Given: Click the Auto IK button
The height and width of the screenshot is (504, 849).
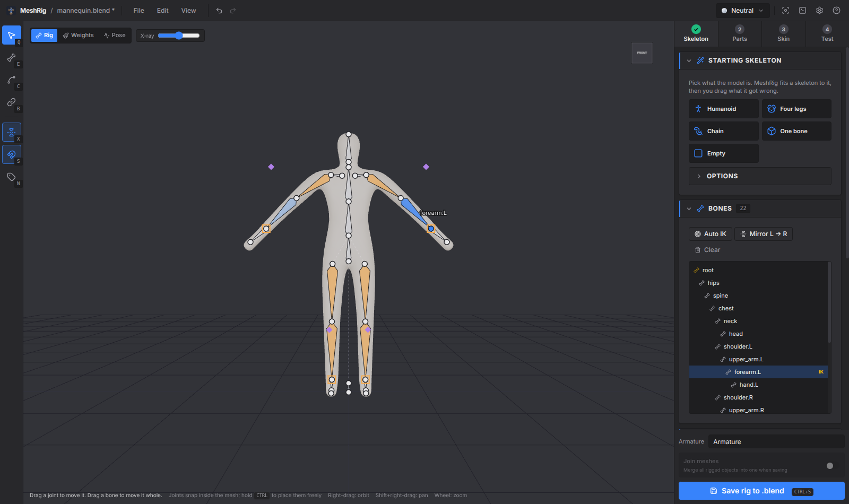Looking at the screenshot, I should 711,234.
